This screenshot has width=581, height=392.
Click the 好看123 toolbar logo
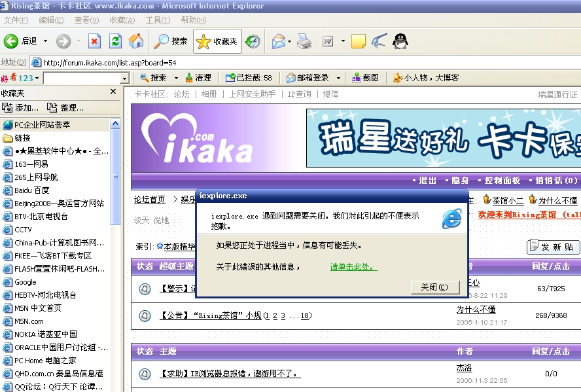tap(17, 78)
